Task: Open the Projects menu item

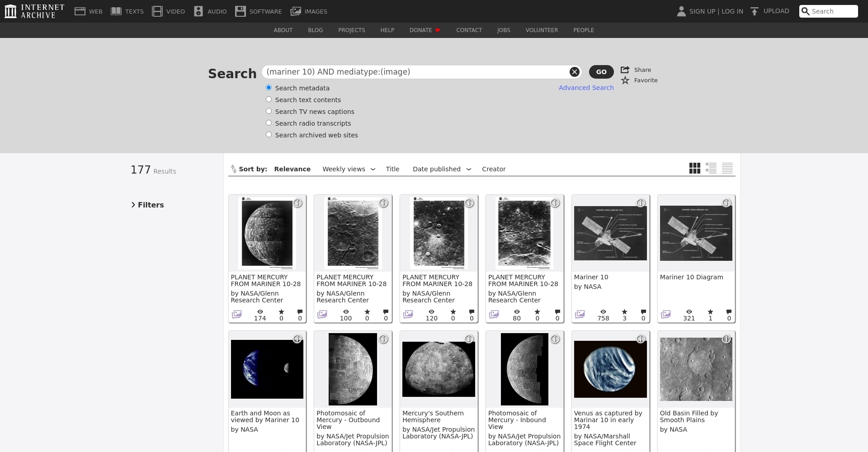Action: pos(351,30)
